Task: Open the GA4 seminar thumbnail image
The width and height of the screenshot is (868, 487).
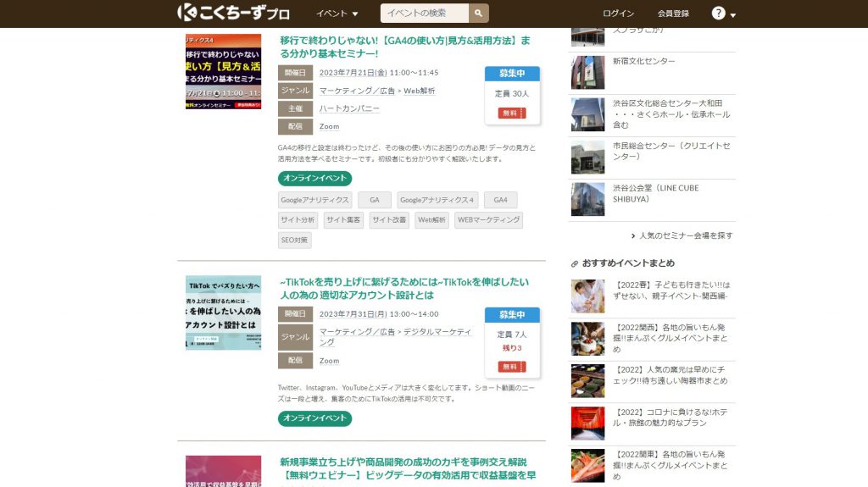Action: (223, 71)
